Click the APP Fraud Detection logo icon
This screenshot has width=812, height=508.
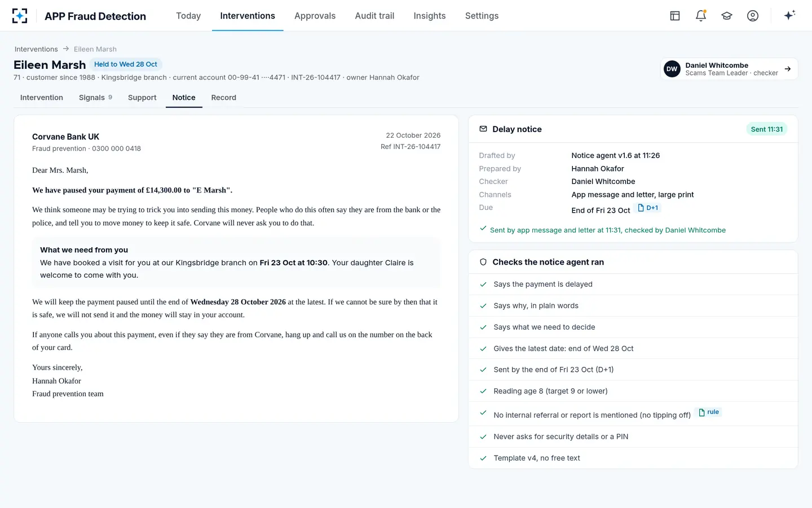click(20, 16)
